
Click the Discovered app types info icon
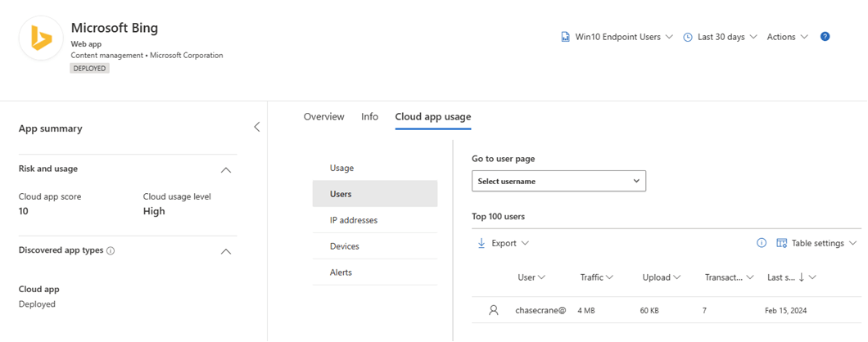pos(111,250)
